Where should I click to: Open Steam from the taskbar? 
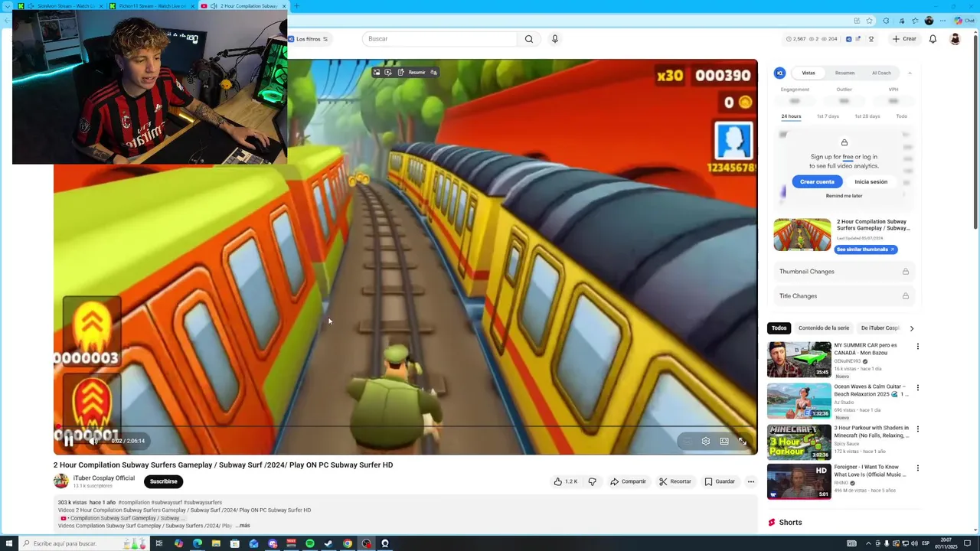pyautogui.click(x=328, y=543)
